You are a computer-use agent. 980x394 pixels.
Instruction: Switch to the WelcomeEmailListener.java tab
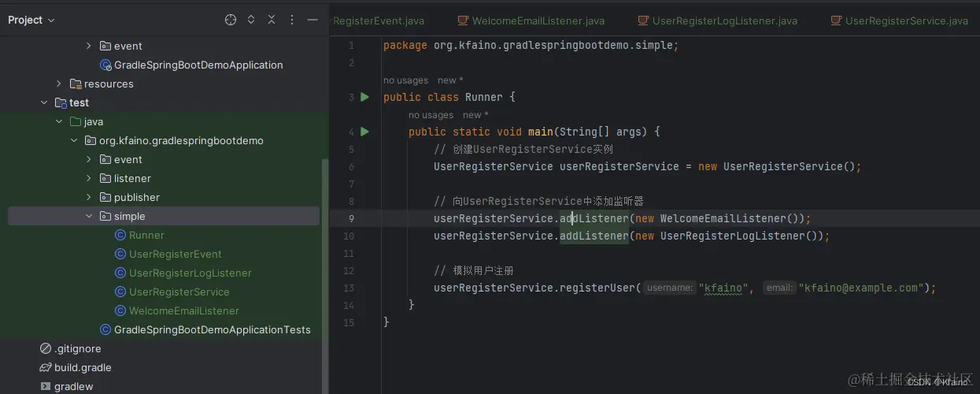pyautogui.click(x=531, y=20)
